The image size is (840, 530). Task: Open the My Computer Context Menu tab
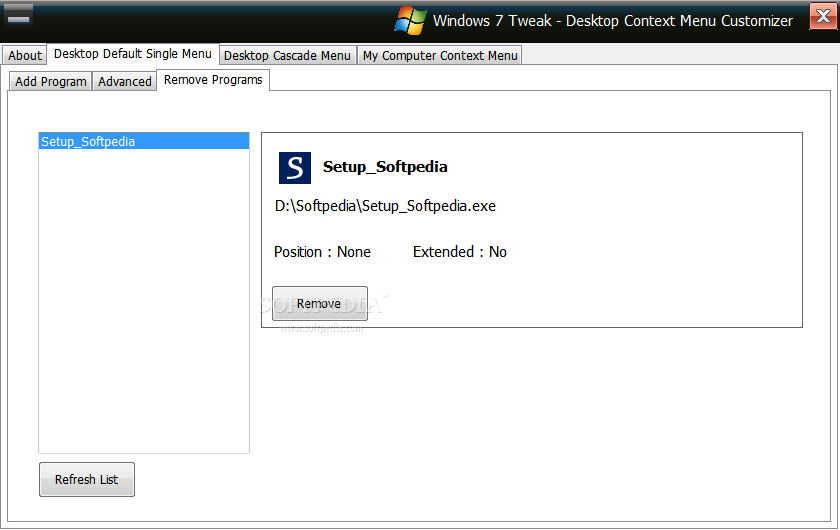point(440,55)
